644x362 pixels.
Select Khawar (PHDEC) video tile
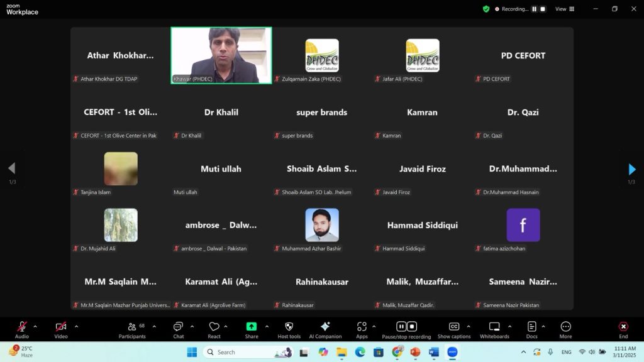click(x=221, y=55)
